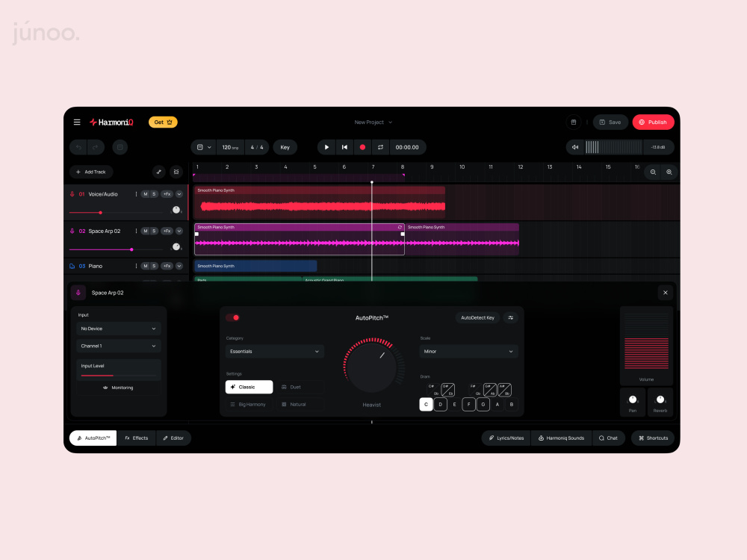Switch to the Effects tab
This screenshot has height=560, width=747.
136,438
